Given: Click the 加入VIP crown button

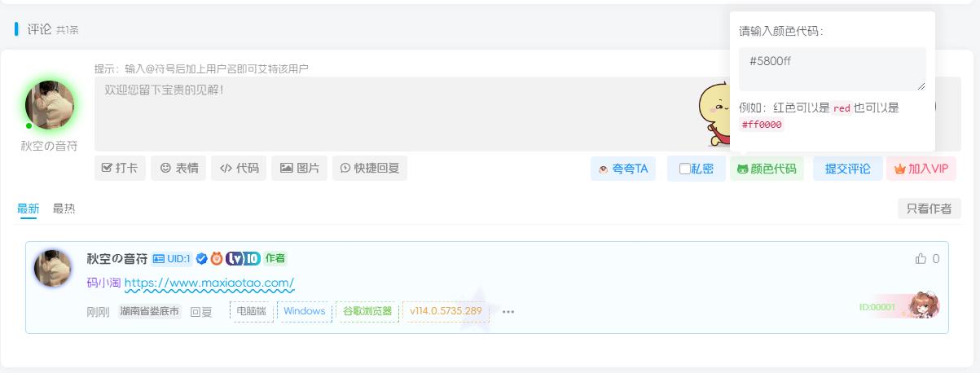Looking at the screenshot, I should click(921, 169).
